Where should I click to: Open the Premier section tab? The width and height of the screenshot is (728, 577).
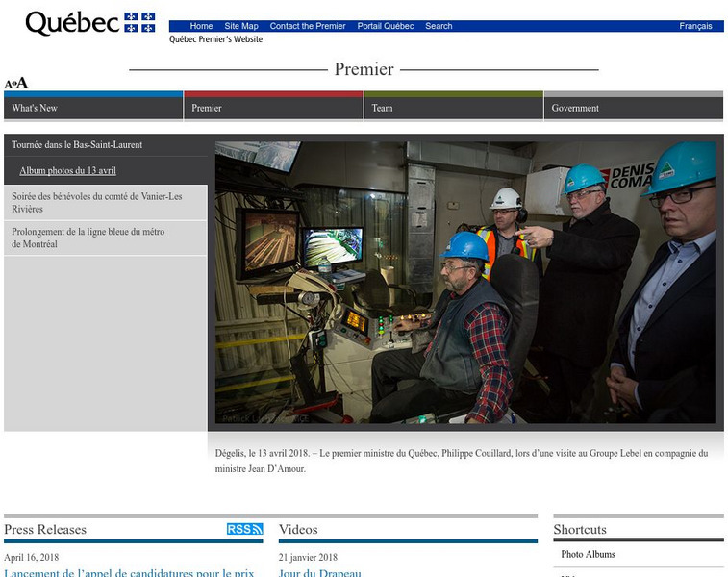(x=273, y=106)
